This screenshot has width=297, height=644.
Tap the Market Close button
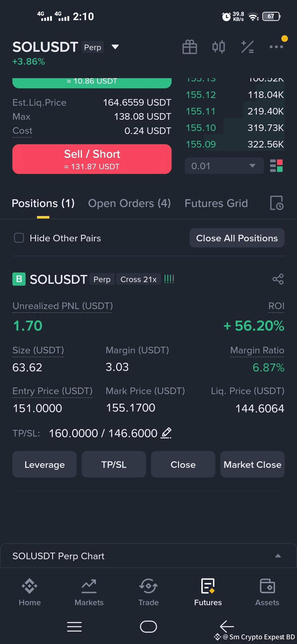pos(252,464)
